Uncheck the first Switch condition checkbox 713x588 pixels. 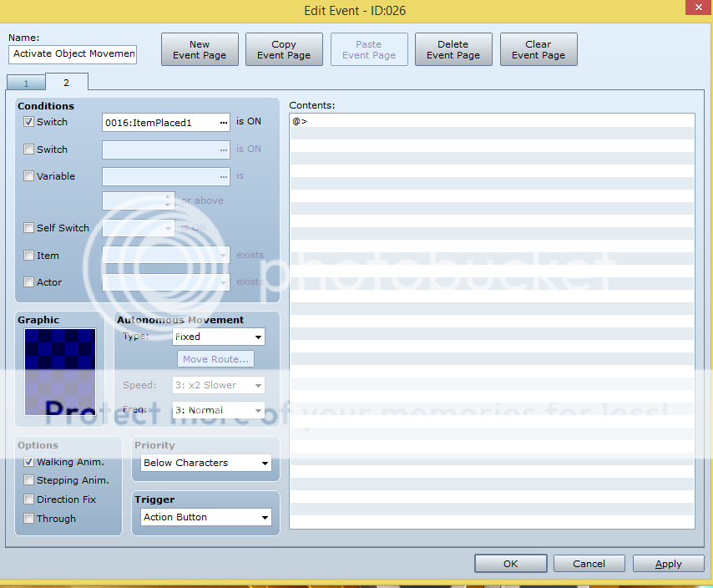click(29, 122)
